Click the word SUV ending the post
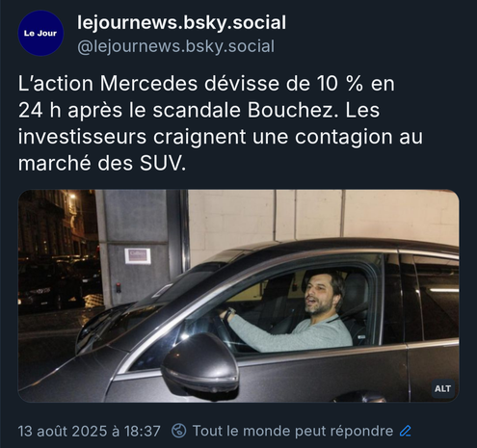The image size is (477, 448). [x=160, y=164]
